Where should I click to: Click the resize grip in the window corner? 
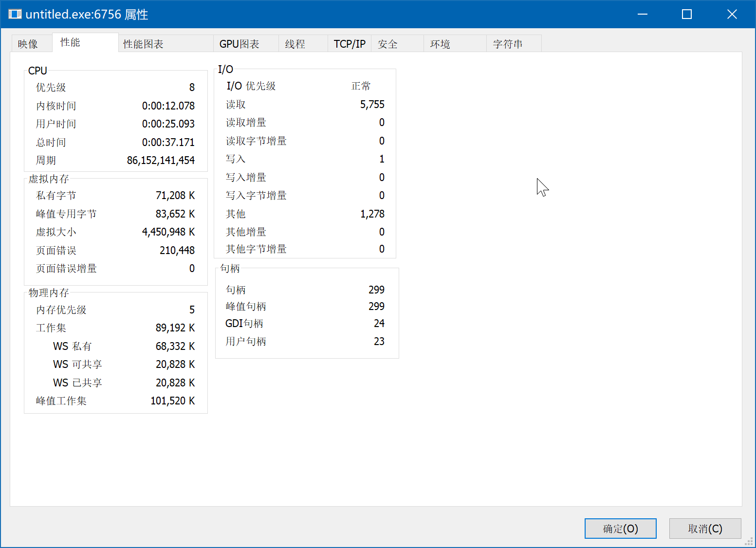[750, 542]
